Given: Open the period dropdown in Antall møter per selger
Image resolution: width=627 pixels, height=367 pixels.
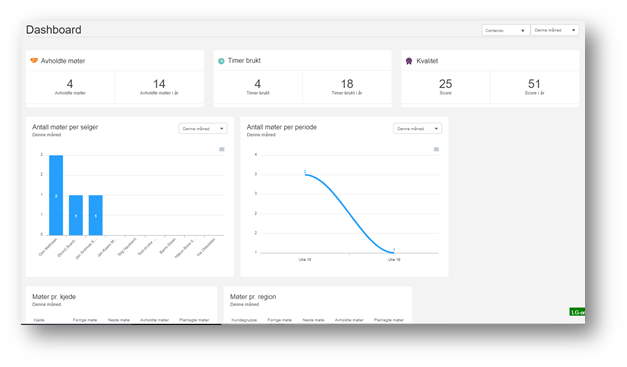Looking at the screenshot, I should (x=203, y=128).
